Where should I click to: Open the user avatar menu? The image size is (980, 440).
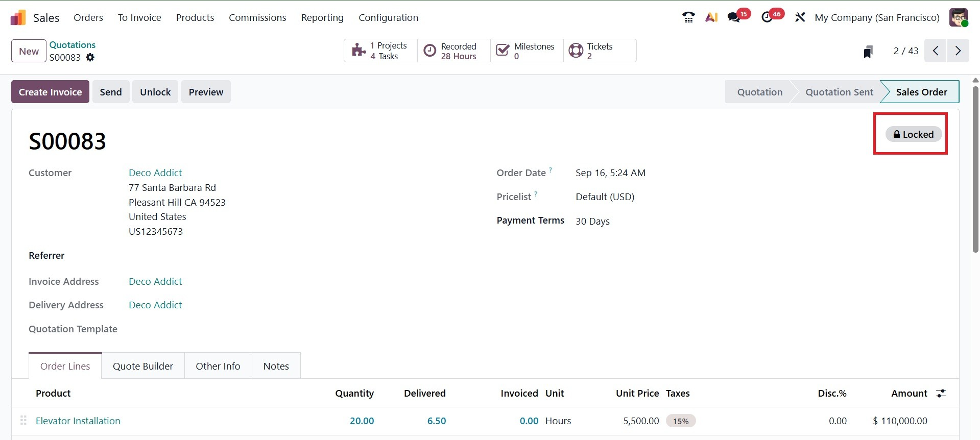pyautogui.click(x=959, y=17)
